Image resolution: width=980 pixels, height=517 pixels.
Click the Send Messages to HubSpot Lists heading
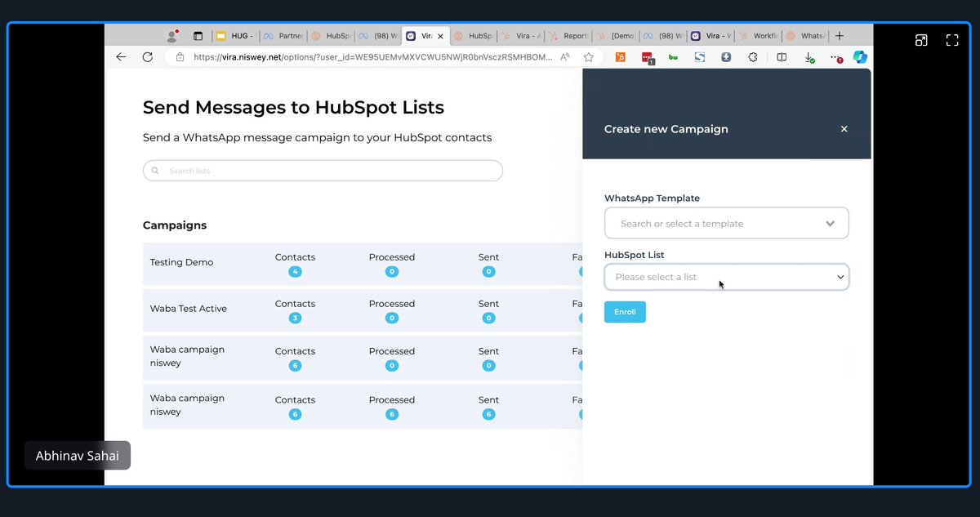[293, 108]
